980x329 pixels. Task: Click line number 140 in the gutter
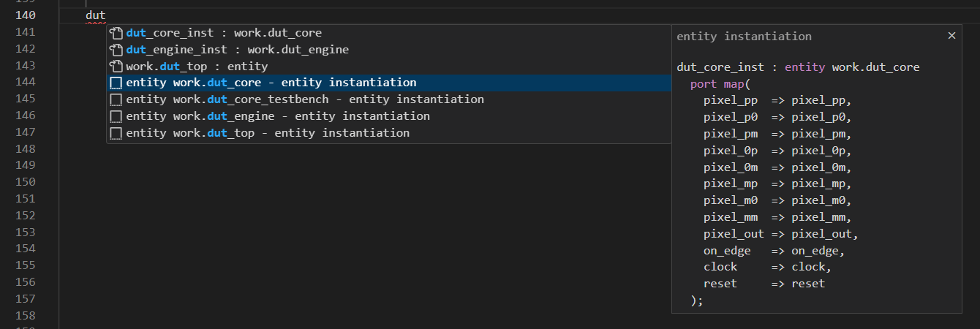(25, 15)
